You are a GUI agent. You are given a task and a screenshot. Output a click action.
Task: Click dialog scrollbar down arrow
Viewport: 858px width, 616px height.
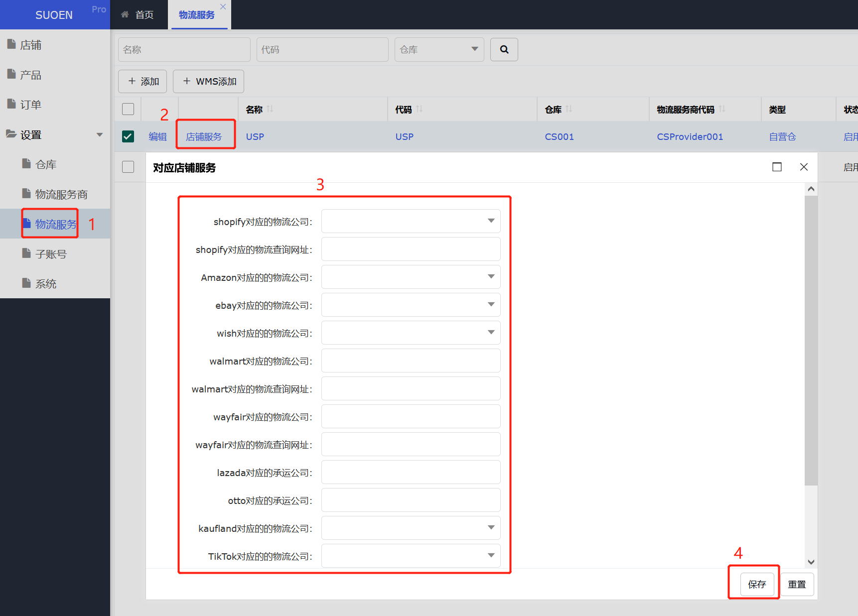click(811, 562)
